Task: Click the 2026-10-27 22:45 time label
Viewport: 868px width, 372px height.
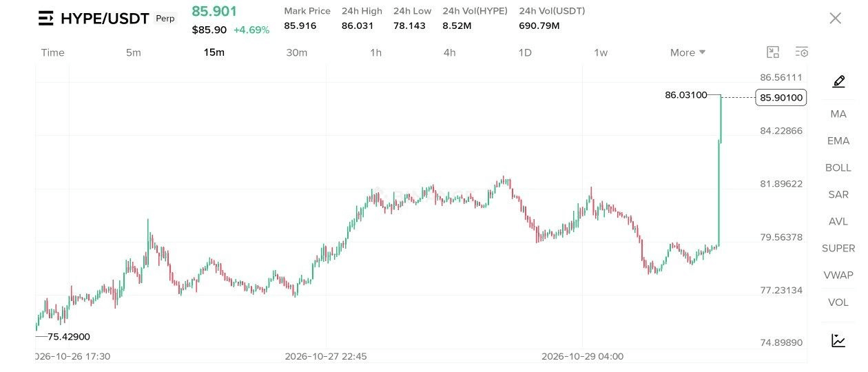Action: click(326, 357)
